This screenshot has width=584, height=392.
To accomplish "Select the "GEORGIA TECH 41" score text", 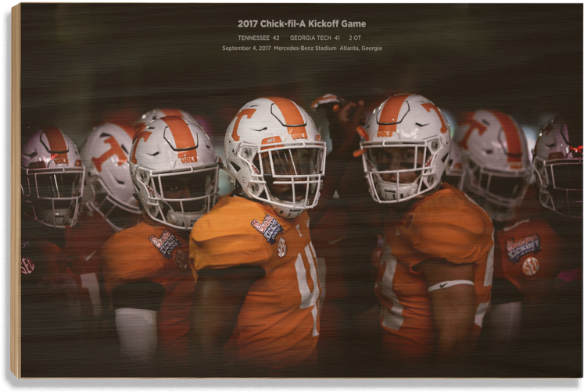I will click(x=315, y=37).
